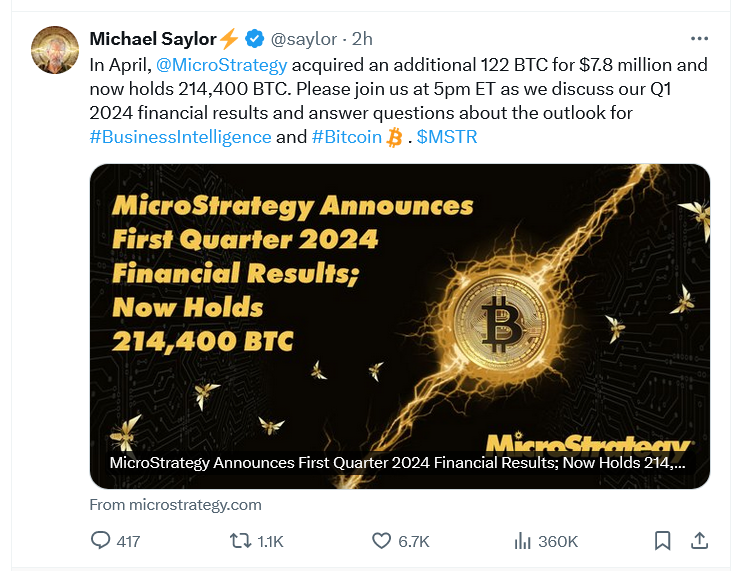Follow the #Bitcoin hashtag link
The height and width of the screenshot is (571, 744).
347,137
